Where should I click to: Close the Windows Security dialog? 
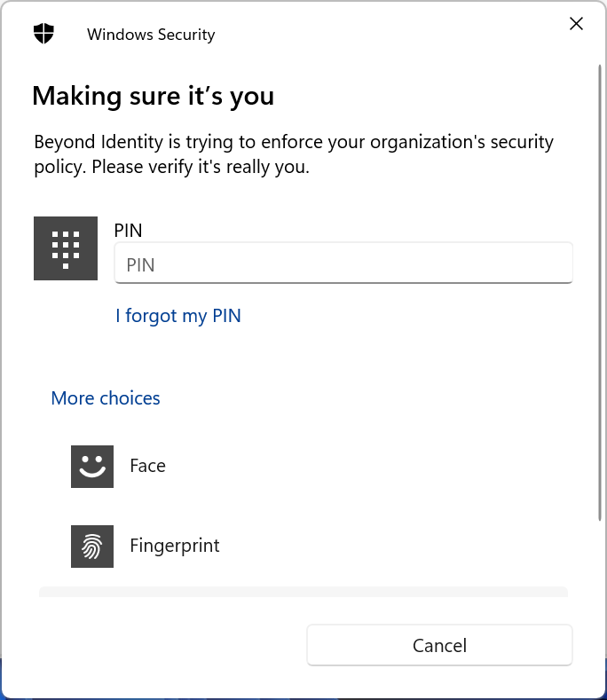pos(576,24)
